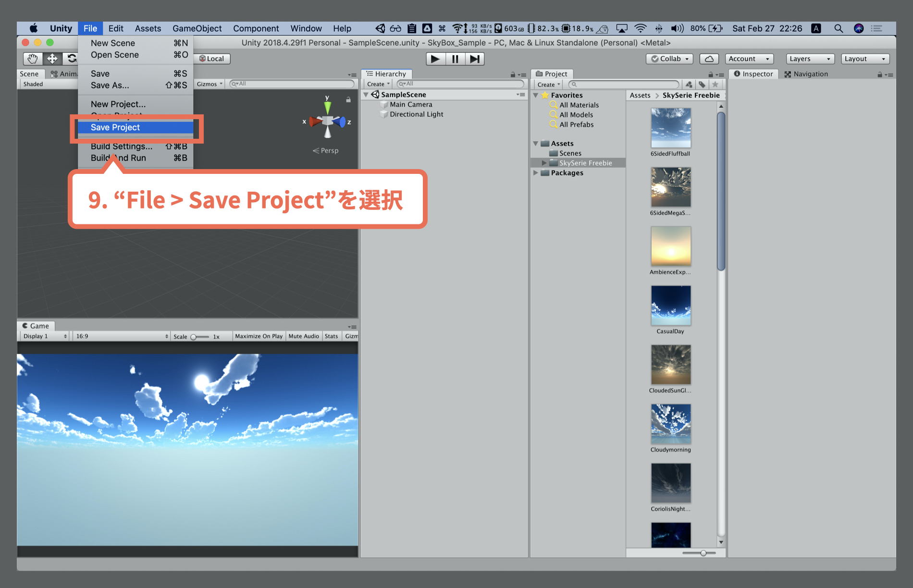913x588 pixels.
Task: Click Build Settings... menu item
Action: (136, 146)
